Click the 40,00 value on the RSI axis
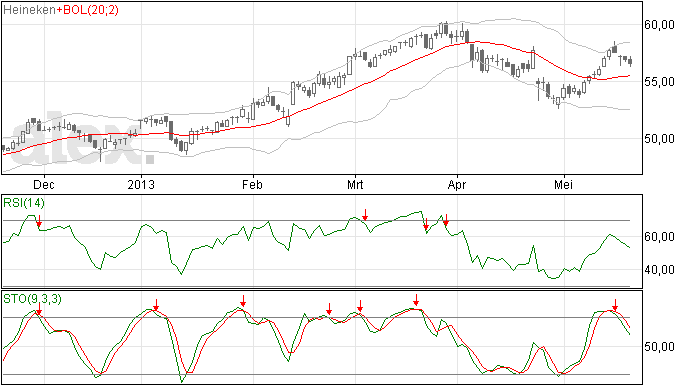The image size is (690, 387). click(659, 270)
